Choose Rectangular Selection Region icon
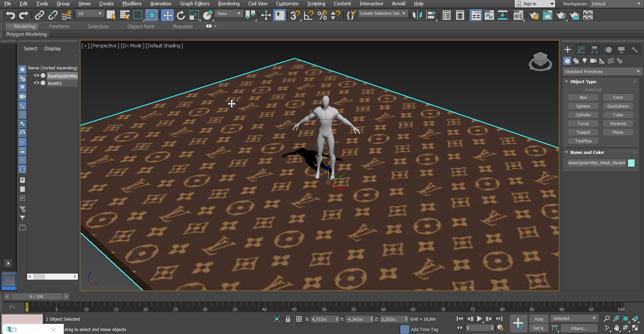Image resolution: width=644 pixels, height=334 pixels. click(138, 15)
